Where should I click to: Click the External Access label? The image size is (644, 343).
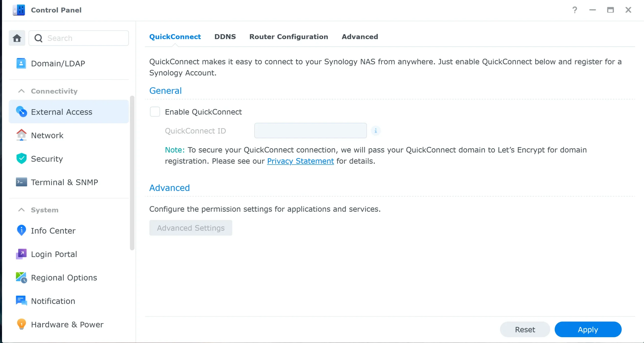point(62,112)
